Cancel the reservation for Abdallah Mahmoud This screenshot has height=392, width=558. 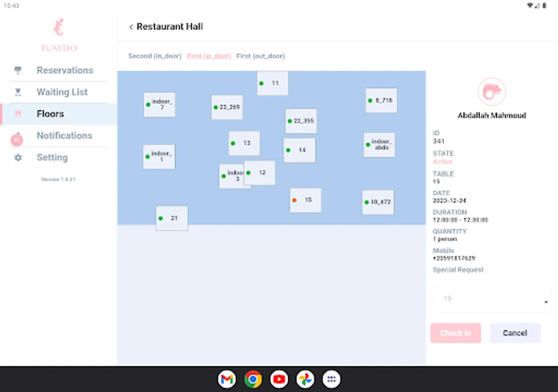pyautogui.click(x=515, y=333)
